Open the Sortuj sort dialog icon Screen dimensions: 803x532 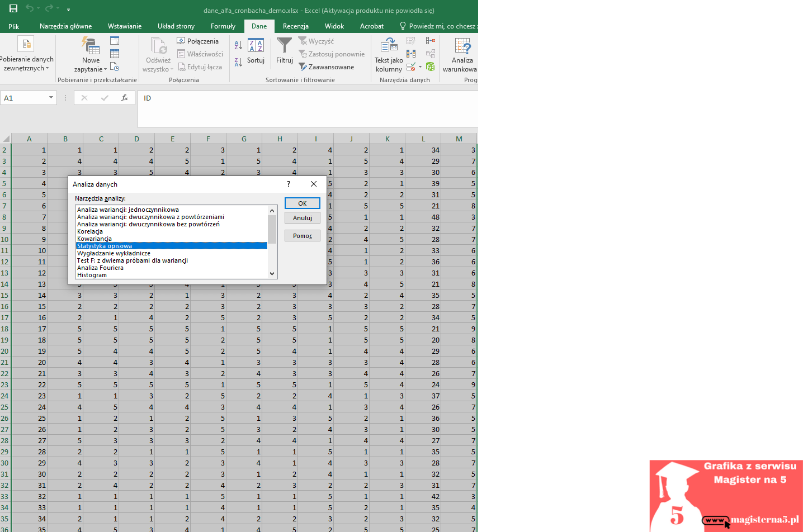point(256,46)
